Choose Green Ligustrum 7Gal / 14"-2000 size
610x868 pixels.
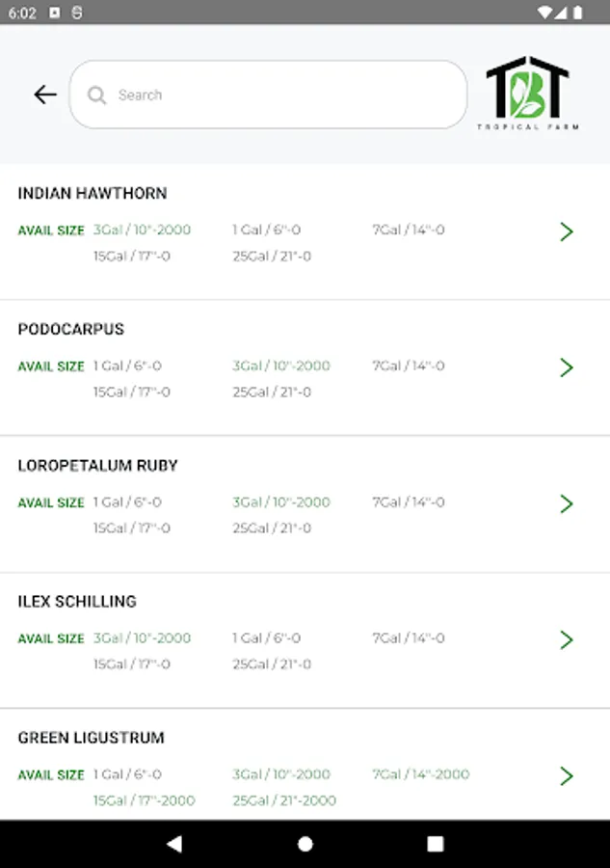(x=421, y=774)
